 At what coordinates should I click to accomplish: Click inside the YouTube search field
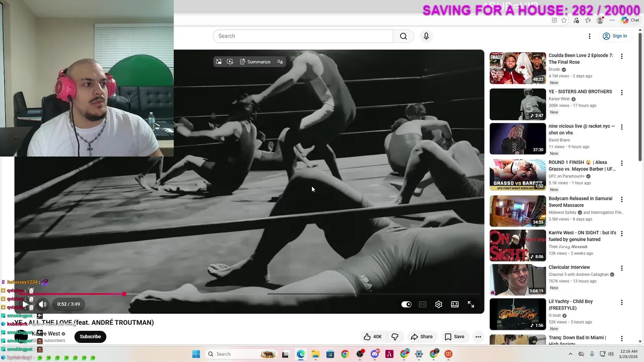click(x=303, y=36)
